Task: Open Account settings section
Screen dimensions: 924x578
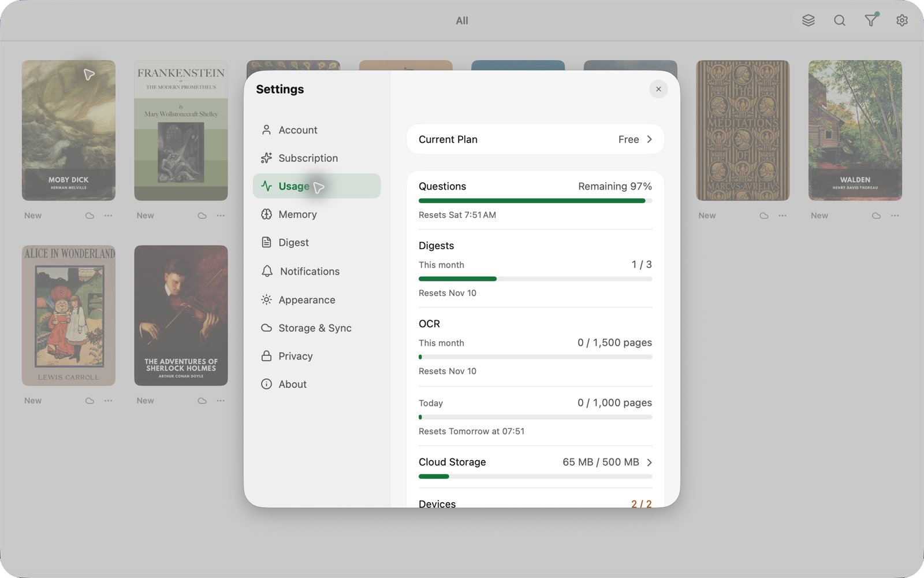Action: 316,130
